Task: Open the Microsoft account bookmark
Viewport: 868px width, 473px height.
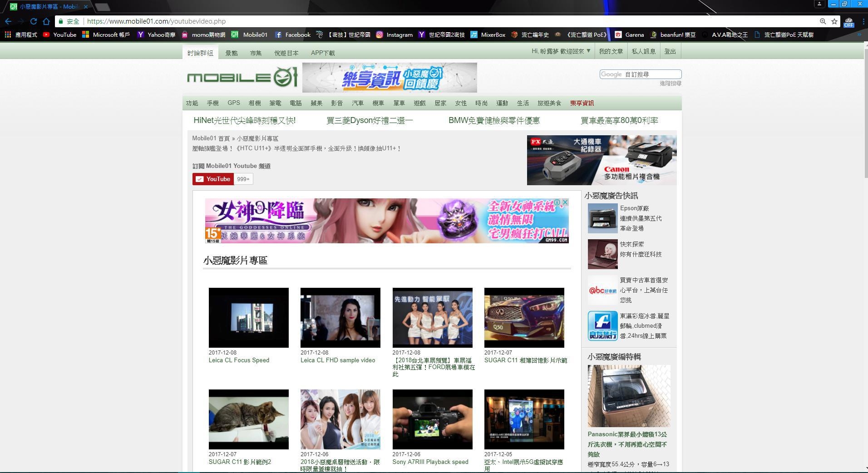Action: pos(106,34)
